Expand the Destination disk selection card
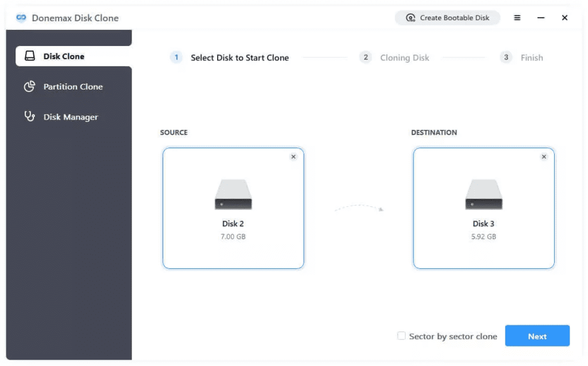 (483, 209)
